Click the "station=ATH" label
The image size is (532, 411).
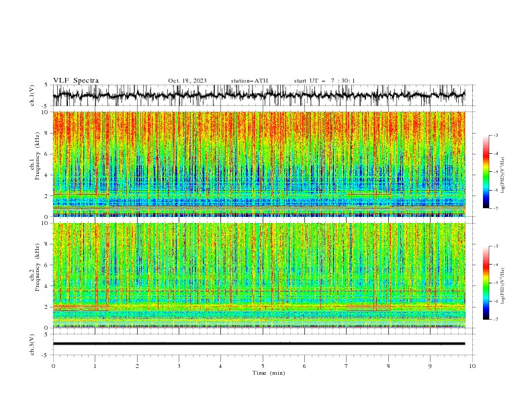[x=249, y=81]
